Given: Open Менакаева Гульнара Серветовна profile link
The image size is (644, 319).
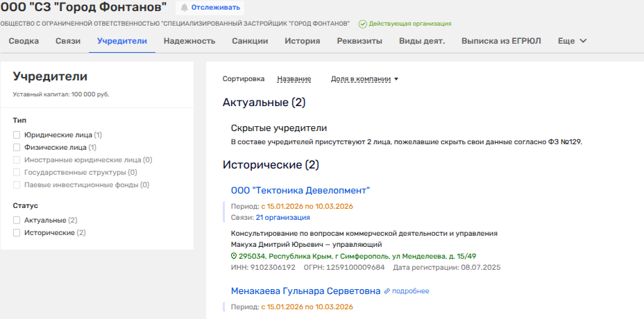Looking at the screenshot, I should (305, 291).
